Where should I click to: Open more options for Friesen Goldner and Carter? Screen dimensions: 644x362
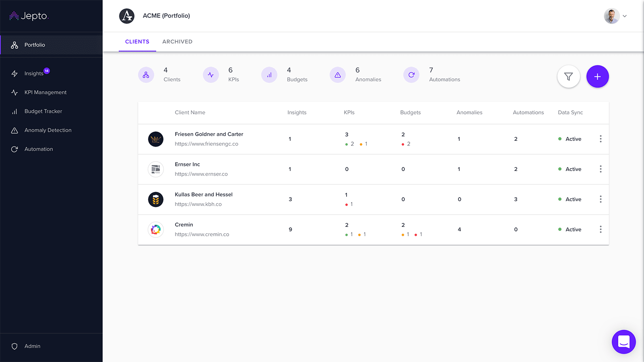coord(601,139)
